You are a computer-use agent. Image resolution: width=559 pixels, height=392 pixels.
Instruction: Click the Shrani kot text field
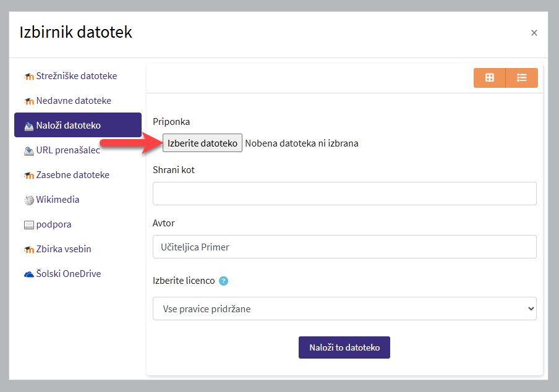[344, 194]
